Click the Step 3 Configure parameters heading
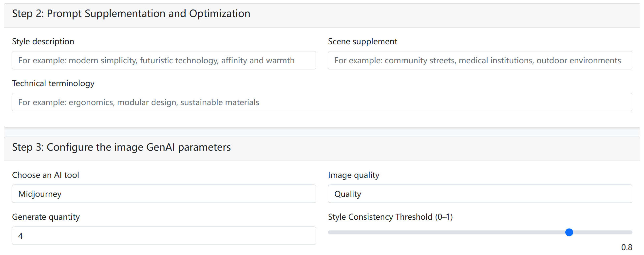 tap(121, 147)
